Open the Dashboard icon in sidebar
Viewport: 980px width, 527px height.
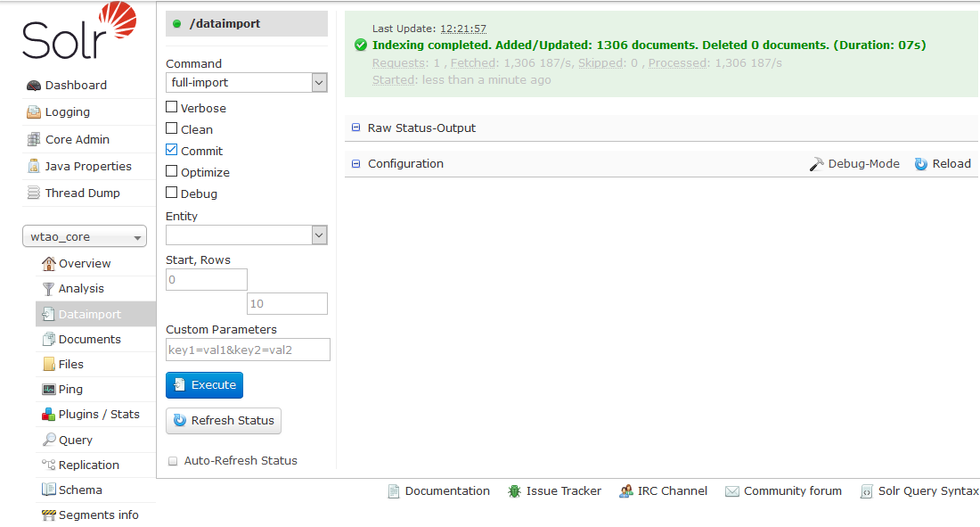[x=34, y=85]
